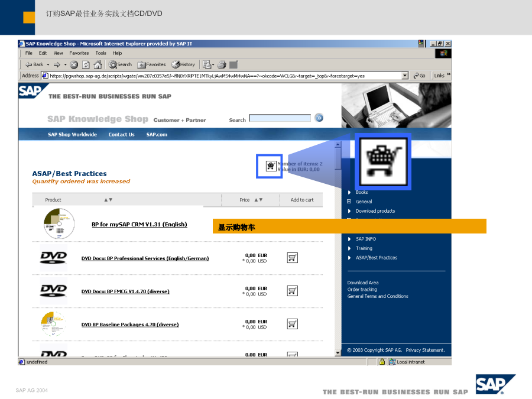Click the content scrollbar down arrow

click(338, 353)
